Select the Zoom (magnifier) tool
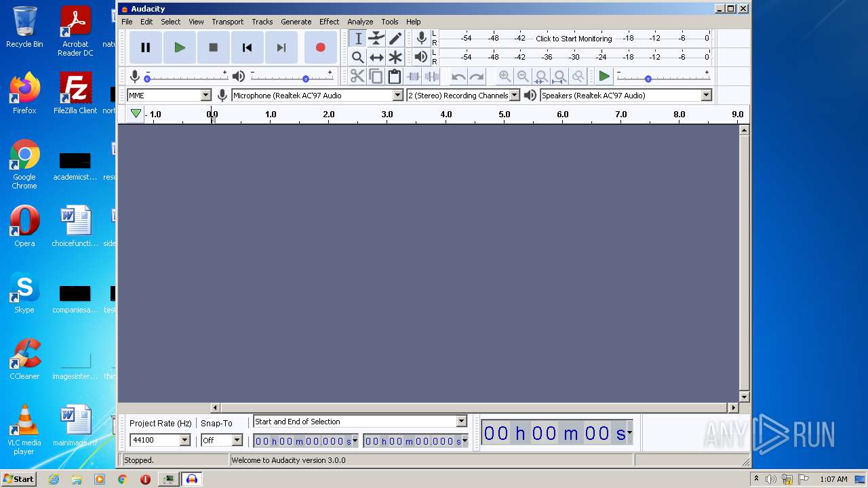The image size is (868, 488). tap(358, 58)
